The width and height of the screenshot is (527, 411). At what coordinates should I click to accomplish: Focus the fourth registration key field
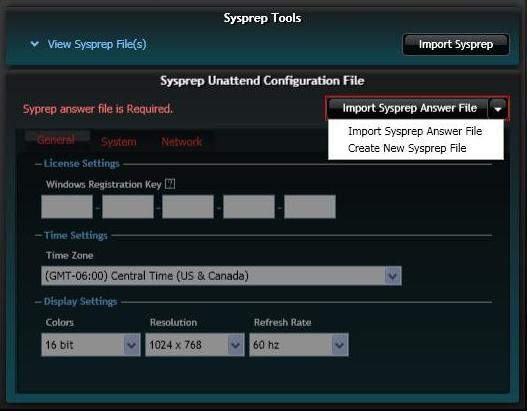(x=249, y=207)
